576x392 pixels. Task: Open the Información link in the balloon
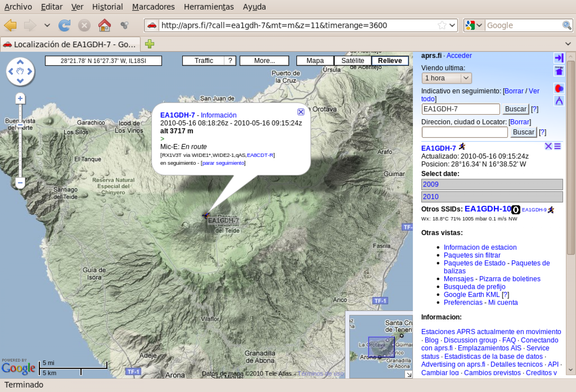click(x=218, y=115)
